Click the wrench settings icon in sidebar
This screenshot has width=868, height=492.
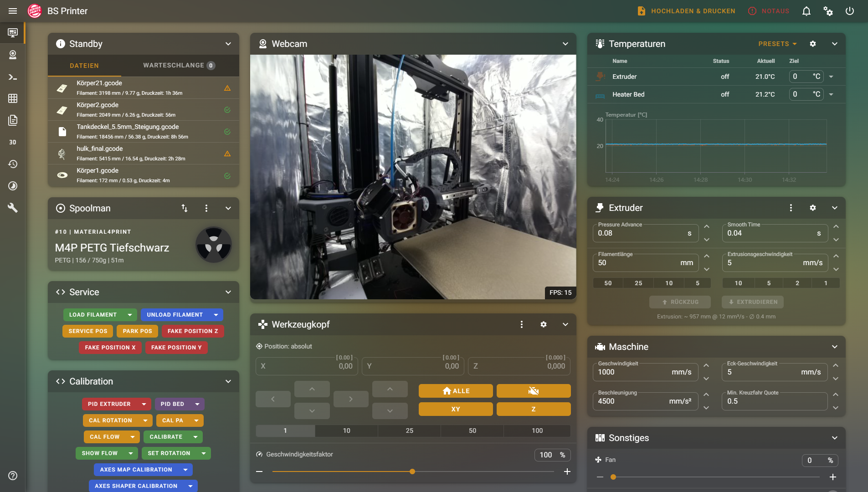(x=13, y=208)
